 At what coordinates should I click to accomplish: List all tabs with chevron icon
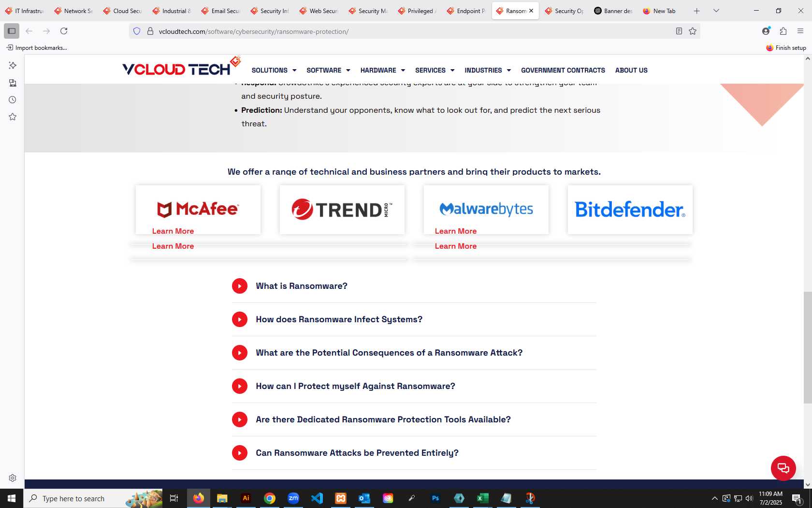tap(716, 11)
